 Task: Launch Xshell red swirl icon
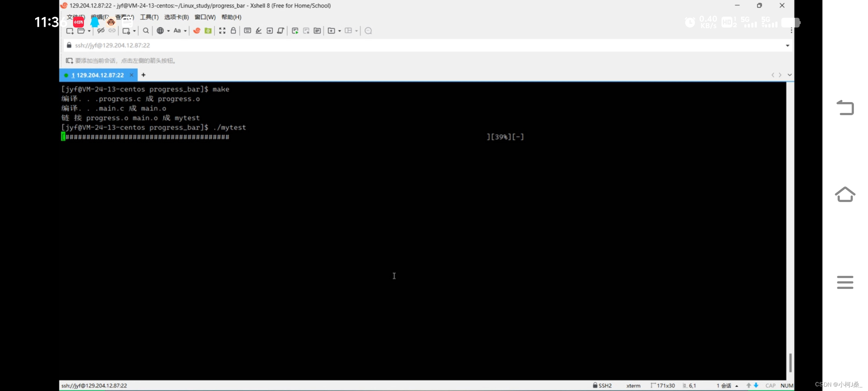click(197, 31)
